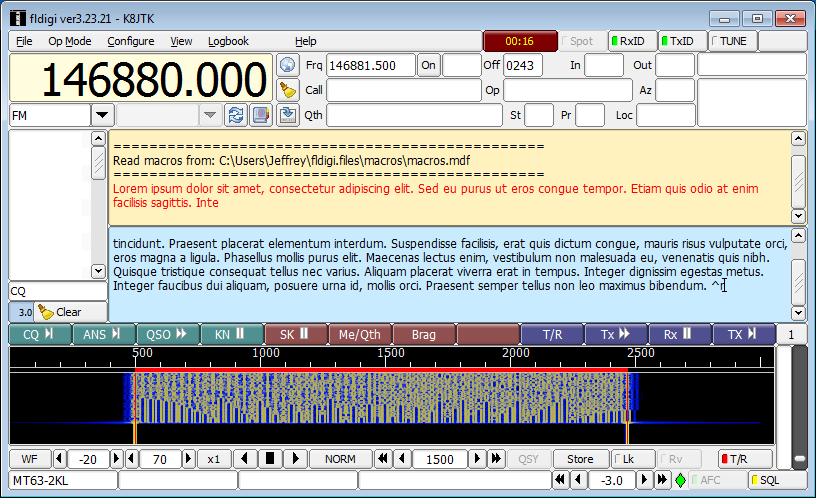
Task: Run the CQ macro button
Action: [40, 335]
